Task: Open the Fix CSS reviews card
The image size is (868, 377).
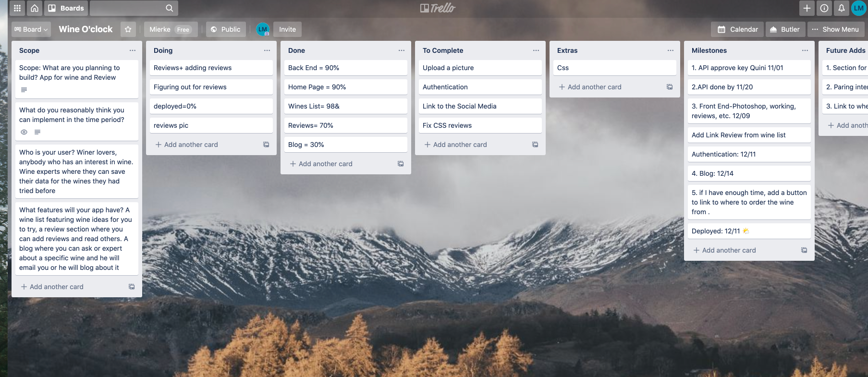Action: tap(480, 125)
